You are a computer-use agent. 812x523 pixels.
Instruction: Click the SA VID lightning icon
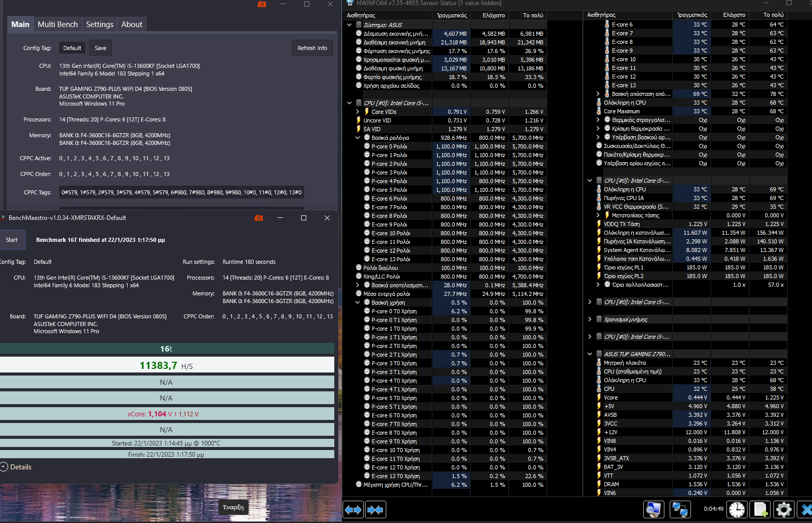click(359, 129)
